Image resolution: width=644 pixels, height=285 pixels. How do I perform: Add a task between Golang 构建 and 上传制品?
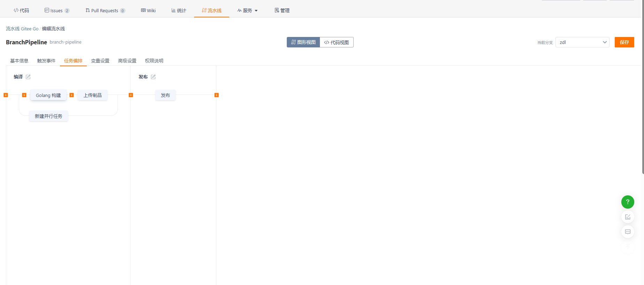(x=71, y=95)
